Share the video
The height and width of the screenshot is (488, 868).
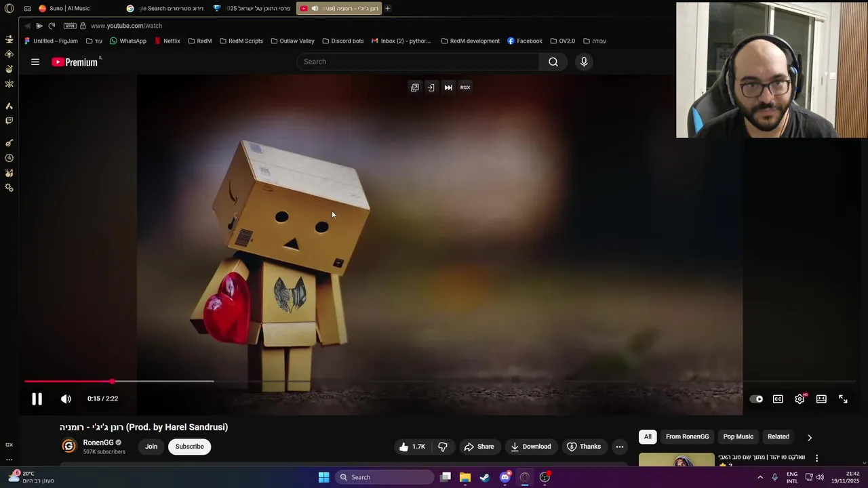tap(479, 447)
